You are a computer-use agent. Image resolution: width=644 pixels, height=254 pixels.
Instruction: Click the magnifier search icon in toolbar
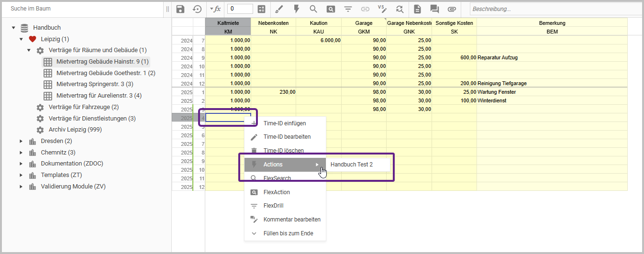[x=313, y=9]
